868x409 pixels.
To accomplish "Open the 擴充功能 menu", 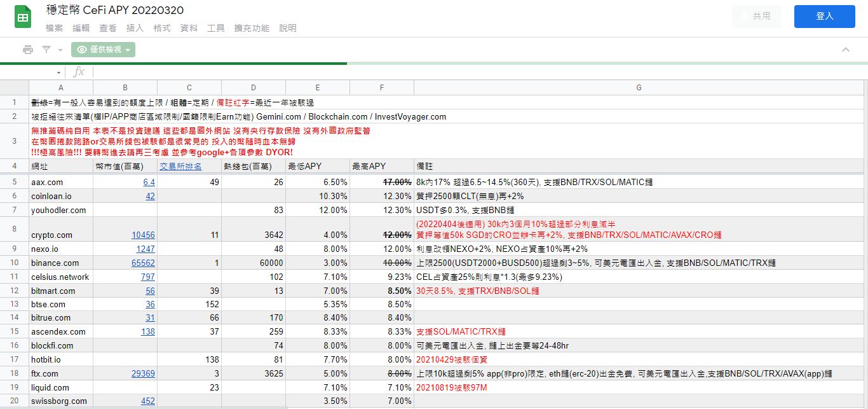I will point(252,28).
